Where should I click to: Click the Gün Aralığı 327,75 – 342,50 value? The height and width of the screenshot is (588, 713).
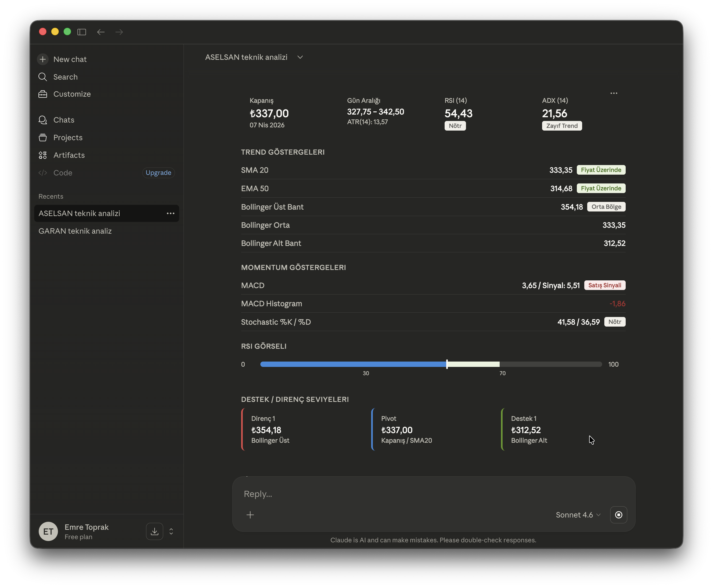(375, 111)
